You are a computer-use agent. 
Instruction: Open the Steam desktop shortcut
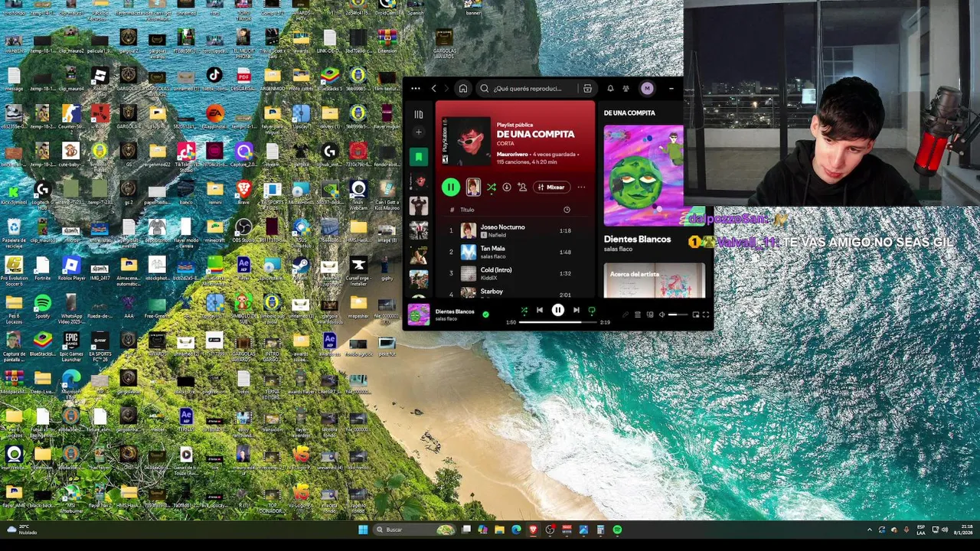[301, 268]
